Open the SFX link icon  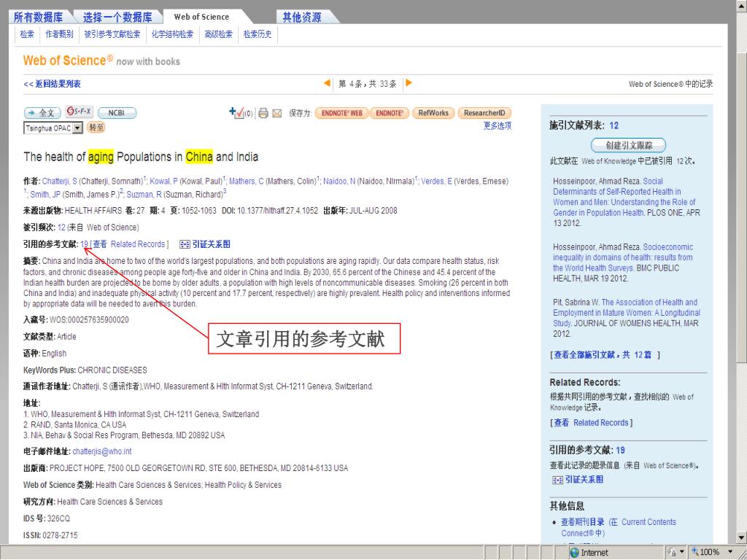[x=79, y=112]
